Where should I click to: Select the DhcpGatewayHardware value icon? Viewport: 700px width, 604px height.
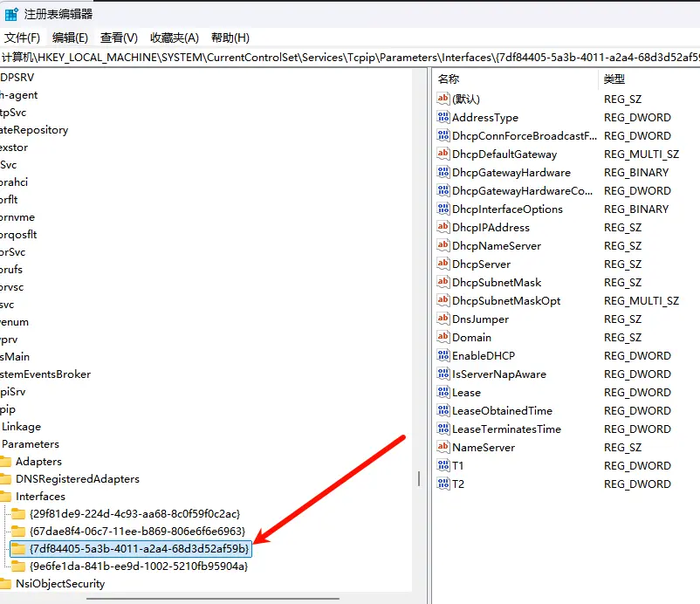point(443,172)
